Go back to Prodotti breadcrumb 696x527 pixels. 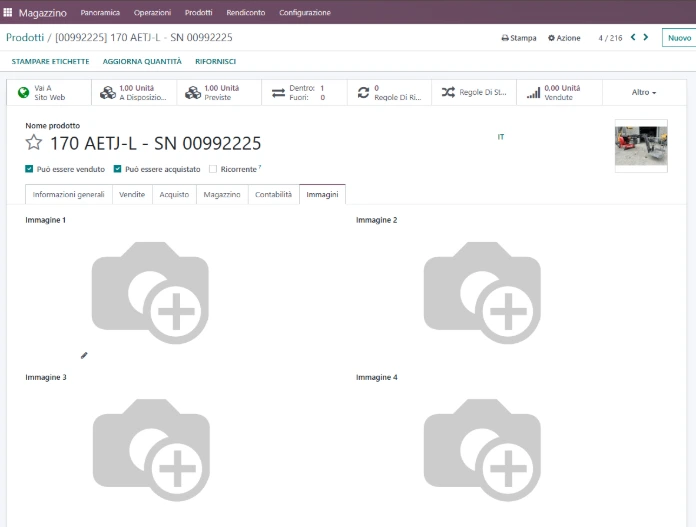click(25, 37)
